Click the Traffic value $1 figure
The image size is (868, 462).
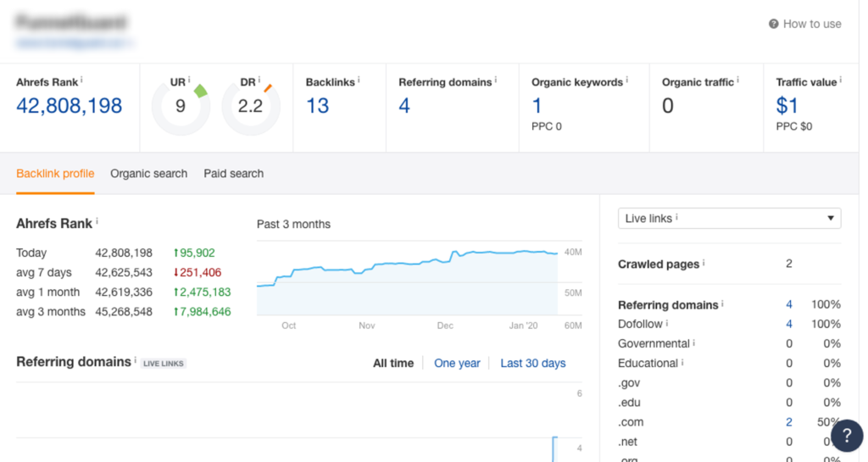click(x=787, y=106)
